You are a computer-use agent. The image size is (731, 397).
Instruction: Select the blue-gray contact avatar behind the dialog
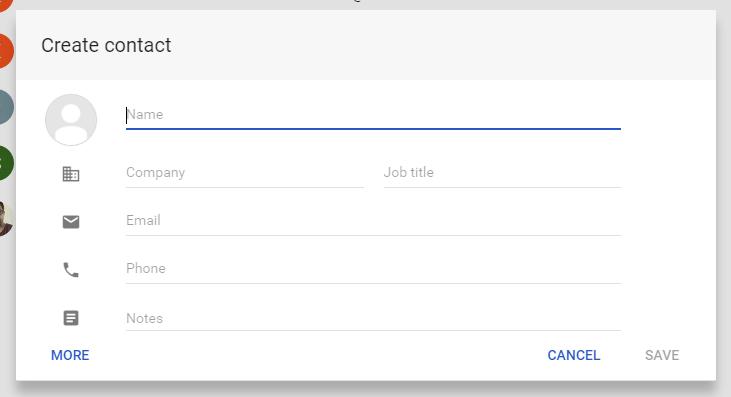[7, 107]
